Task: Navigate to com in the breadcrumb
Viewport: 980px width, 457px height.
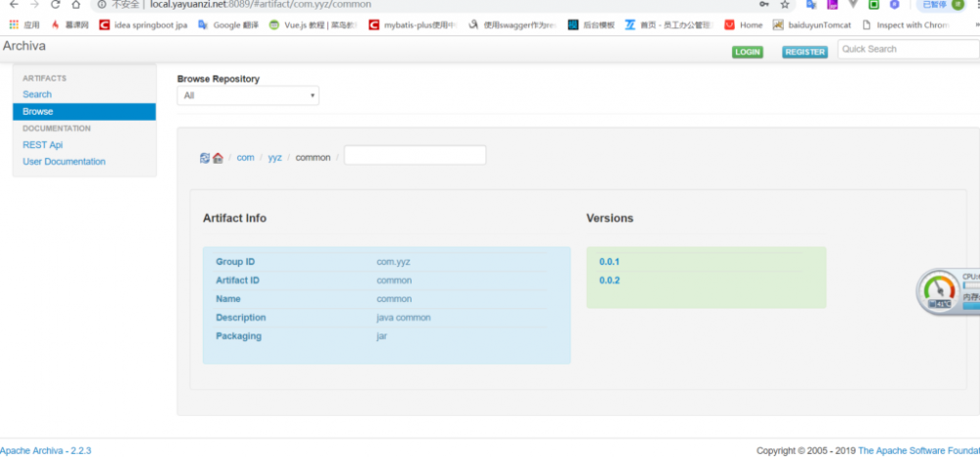Action: click(x=246, y=158)
